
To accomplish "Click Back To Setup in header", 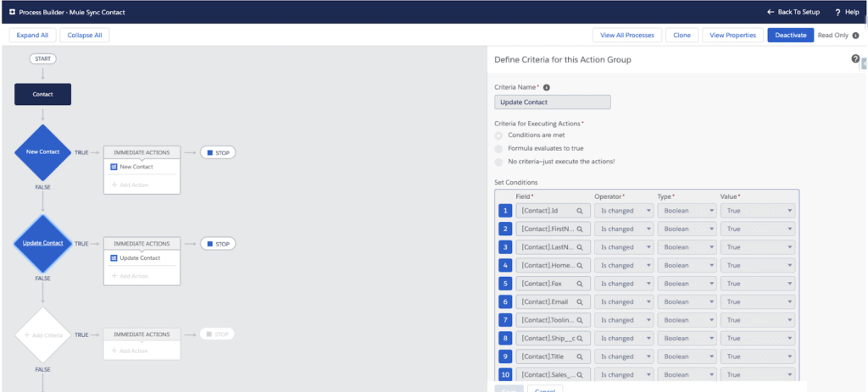I will pyautogui.click(x=793, y=12).
